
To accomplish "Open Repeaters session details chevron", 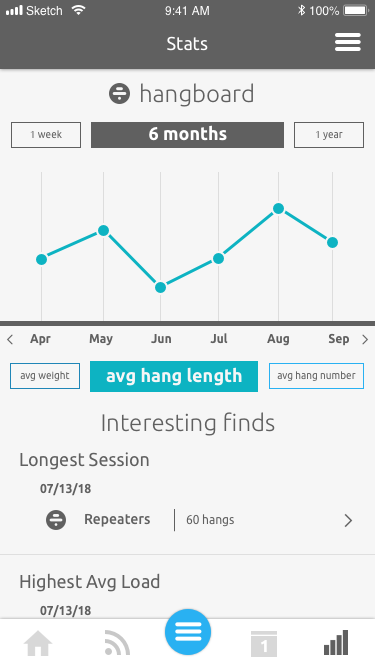I will pyautogui.click(x=348, y=520).
